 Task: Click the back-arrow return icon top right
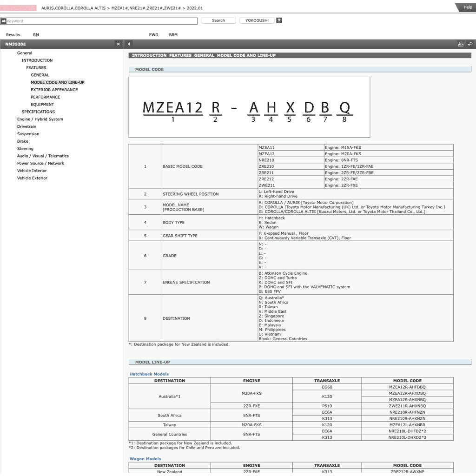click(x=469, y=43)
